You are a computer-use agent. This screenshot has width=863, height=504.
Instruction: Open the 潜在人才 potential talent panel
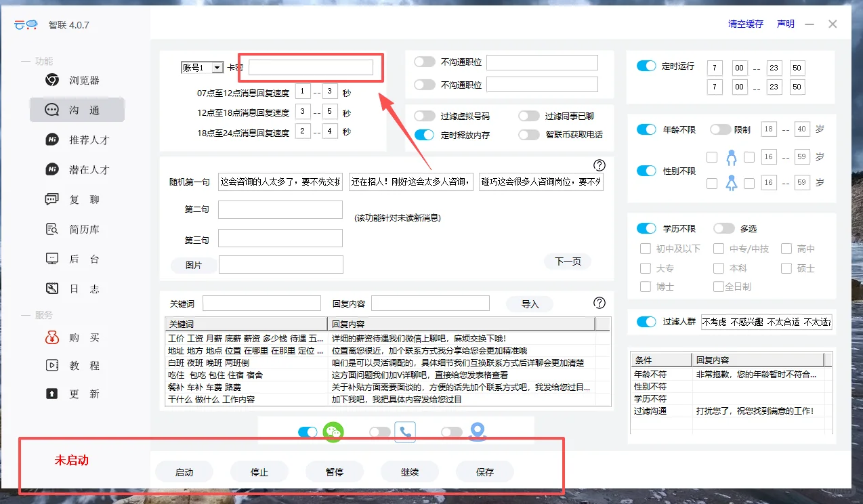[x=77, y=169]
